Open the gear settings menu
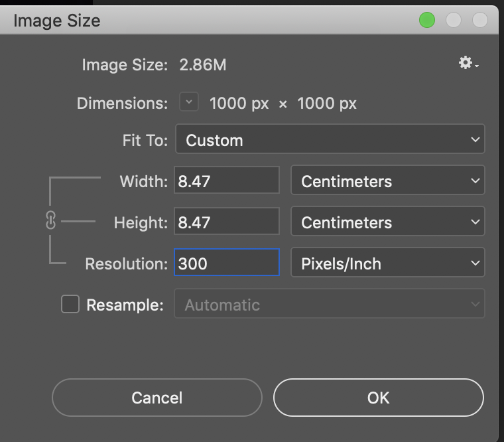504x442 pixels. coord(468,64)
